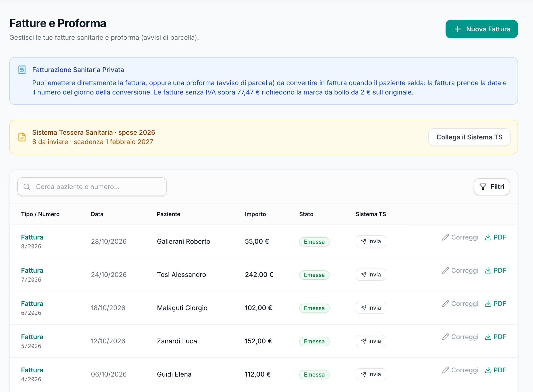This screenshot has width=533, height=392.
Task: Click Correggi pencil for Gallerani Roberto
Action: (460, 237)
